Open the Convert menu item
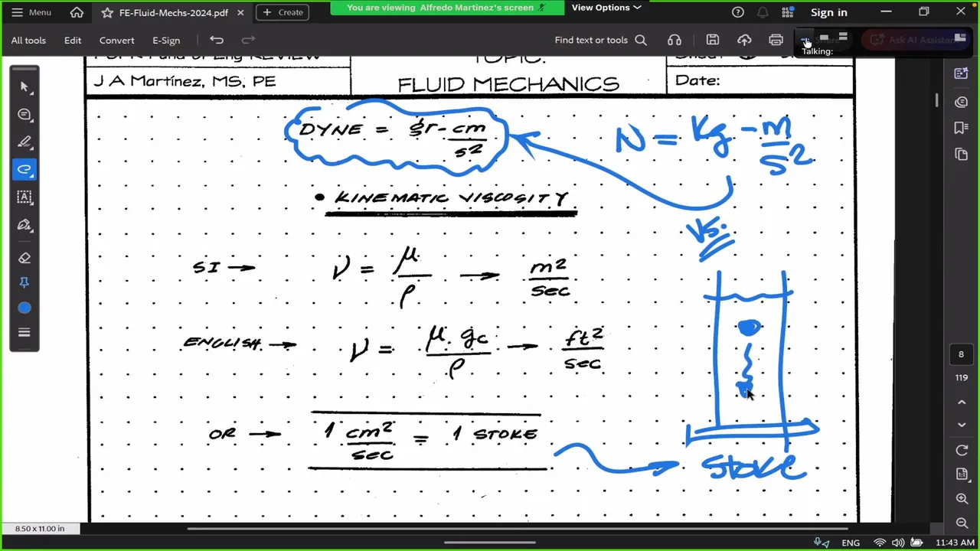Viewport: 980px width, 551px height. (116, 40)
